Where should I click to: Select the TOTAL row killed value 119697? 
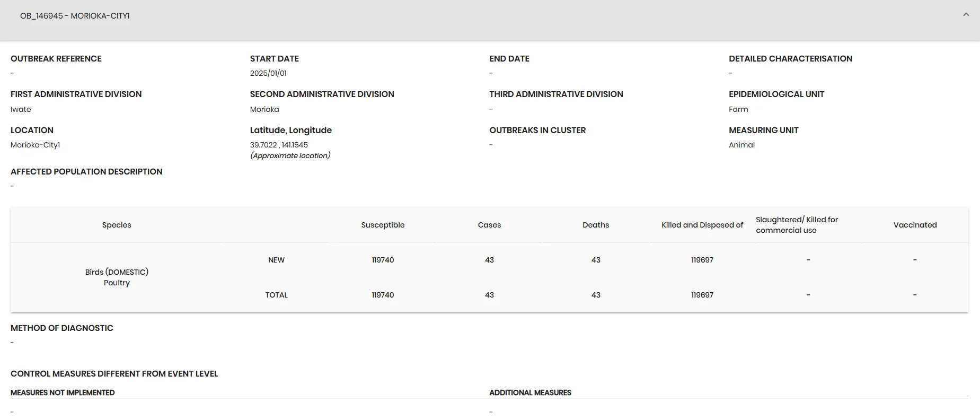[702, 295]
